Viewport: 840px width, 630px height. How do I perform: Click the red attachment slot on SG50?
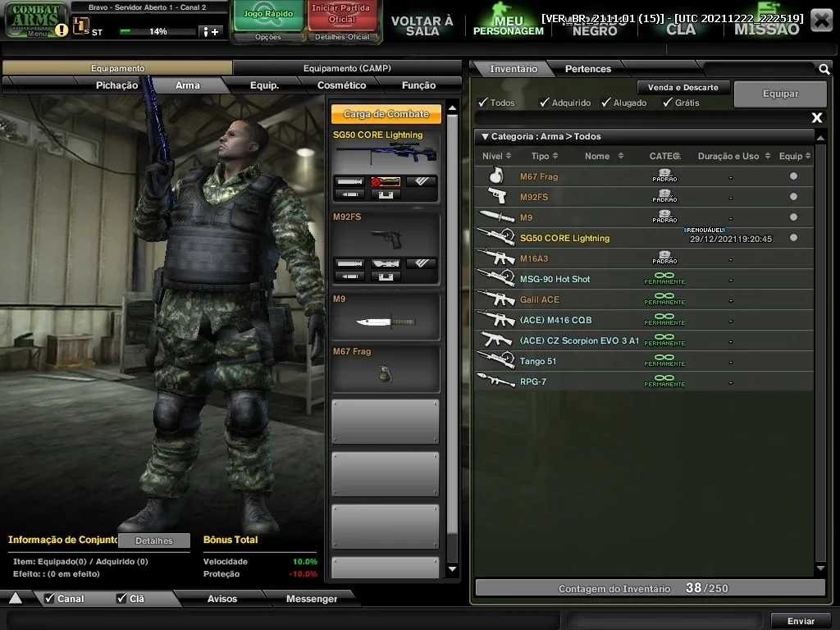click(x=386, y=181)
